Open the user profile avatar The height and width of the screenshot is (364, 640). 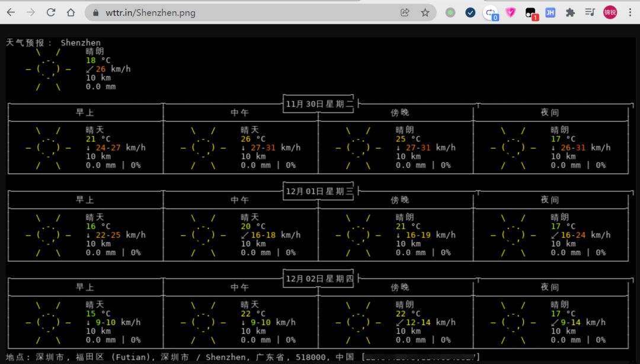[610, 12]
